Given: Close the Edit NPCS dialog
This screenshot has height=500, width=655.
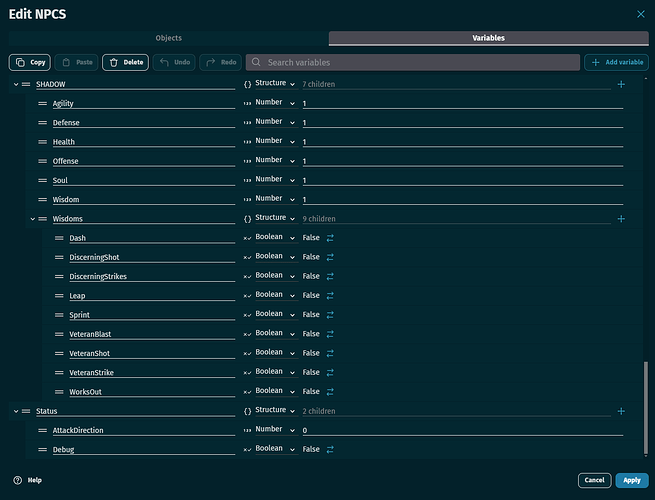Looking at the screenshot, I should click(641, 14).
